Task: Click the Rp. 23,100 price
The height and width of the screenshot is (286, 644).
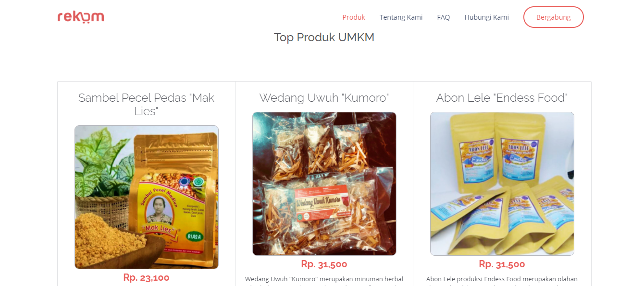Action: [x=146, y=277]
